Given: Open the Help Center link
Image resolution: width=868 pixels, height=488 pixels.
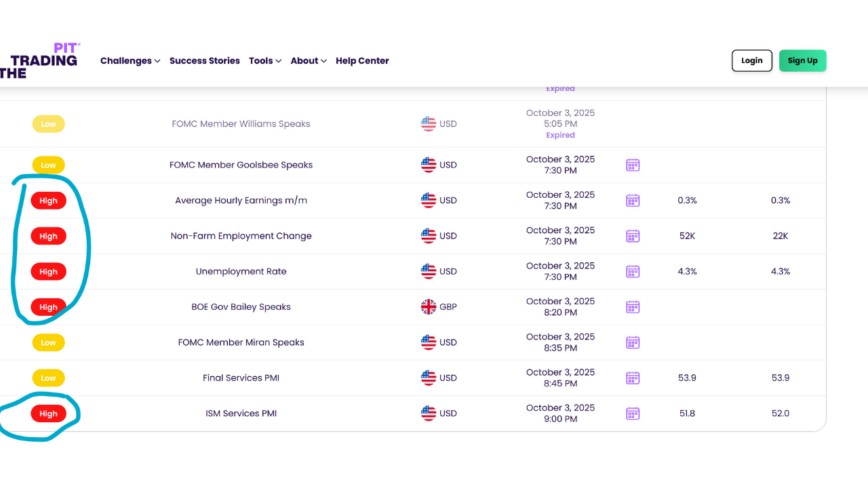Looking at the screenshot, I should point(362,61).
